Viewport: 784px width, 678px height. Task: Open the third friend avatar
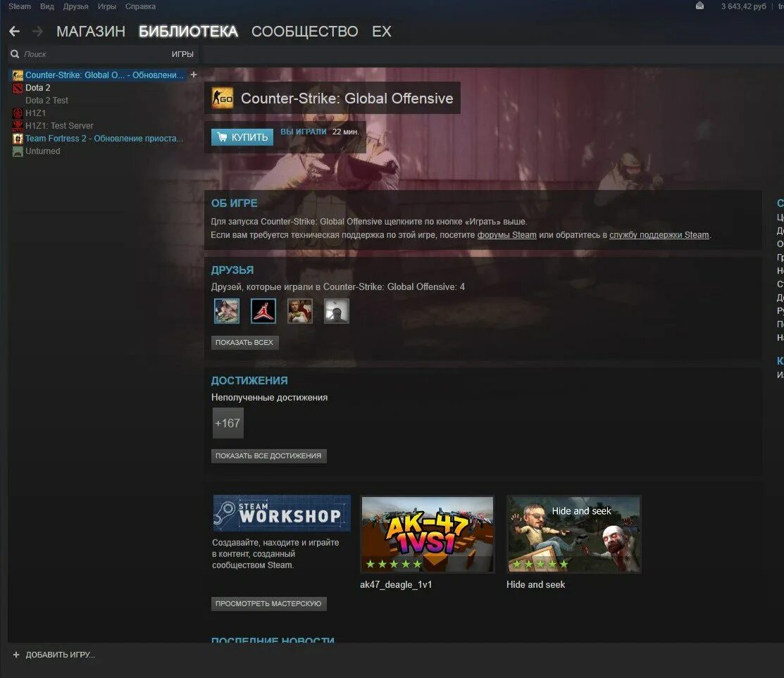click(x=300, y=310)
